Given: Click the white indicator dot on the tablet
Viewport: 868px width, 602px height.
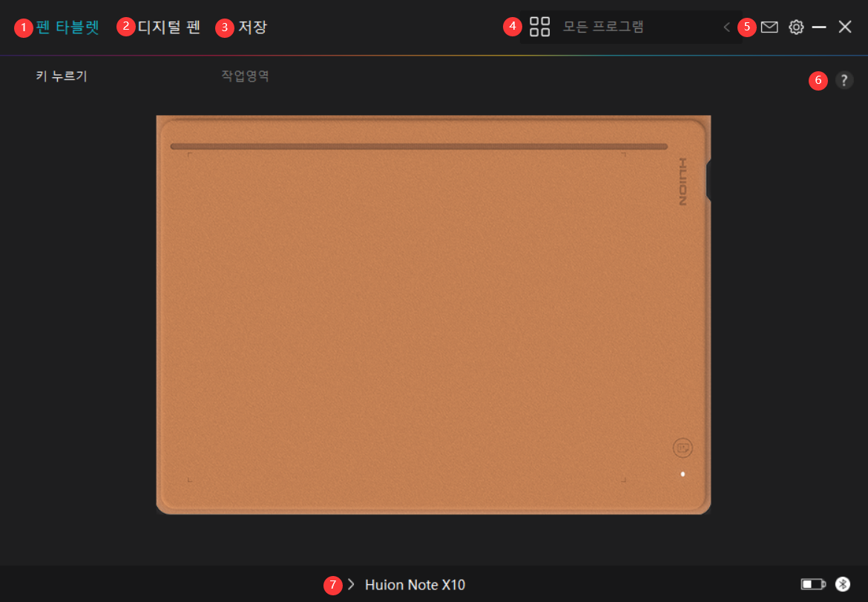Looking at the screenshot, I should coord(682,474).
